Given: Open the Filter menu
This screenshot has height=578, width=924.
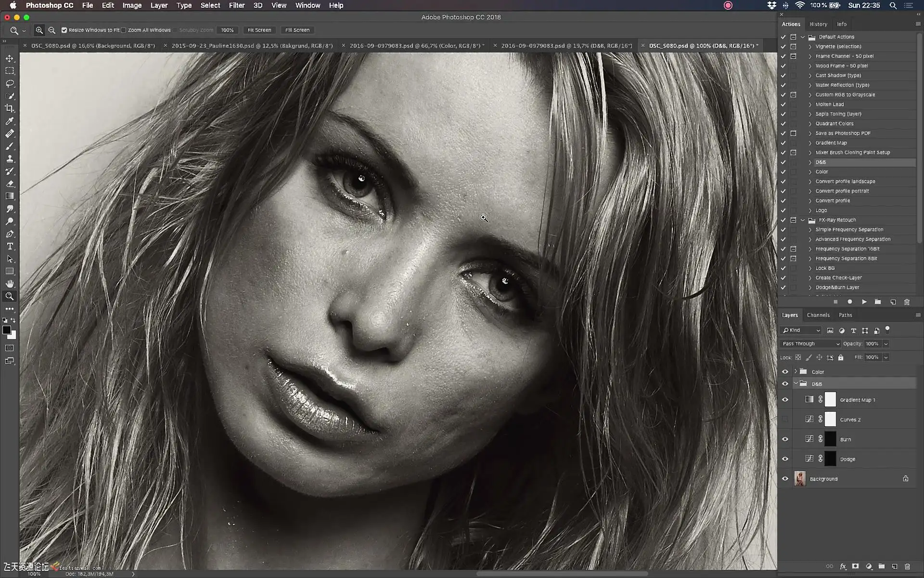Looking at the screenshot, I should pos(236,5).
